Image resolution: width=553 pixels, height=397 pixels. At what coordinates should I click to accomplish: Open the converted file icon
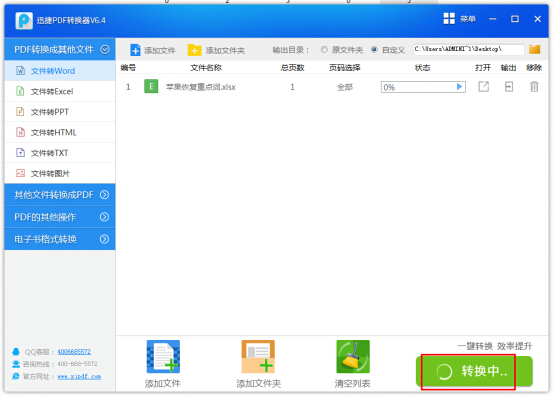[484, 86]
